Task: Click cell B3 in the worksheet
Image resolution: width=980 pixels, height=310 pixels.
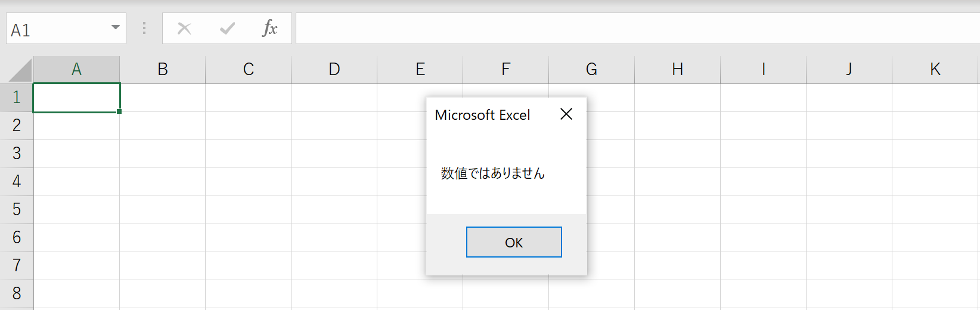Action: click(163, 154)
